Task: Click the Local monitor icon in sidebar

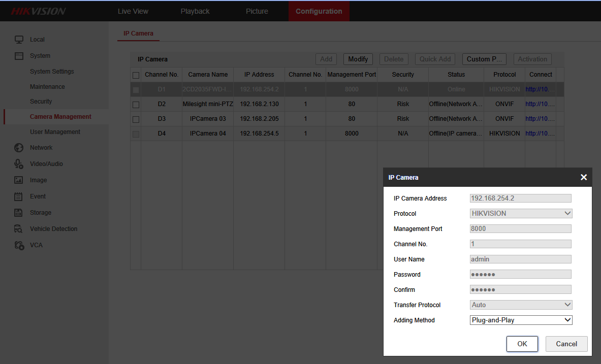Action: [19, 40]
